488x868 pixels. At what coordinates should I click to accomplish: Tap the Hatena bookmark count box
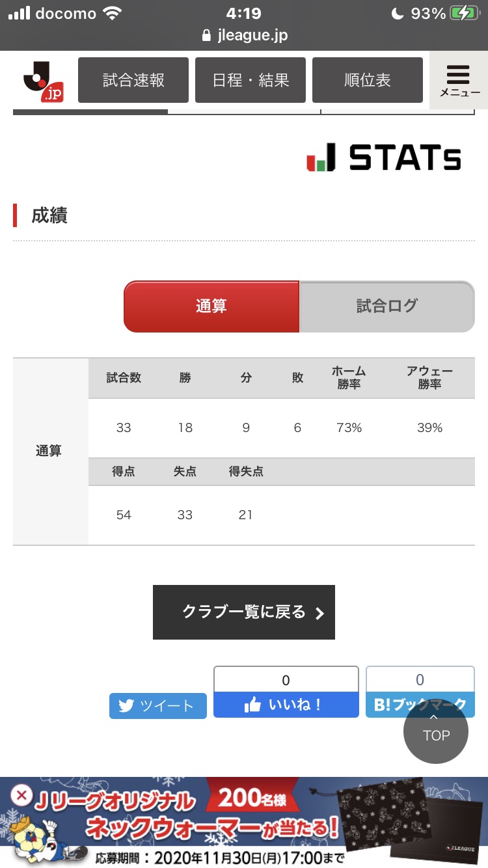click(x=420, y=680)
